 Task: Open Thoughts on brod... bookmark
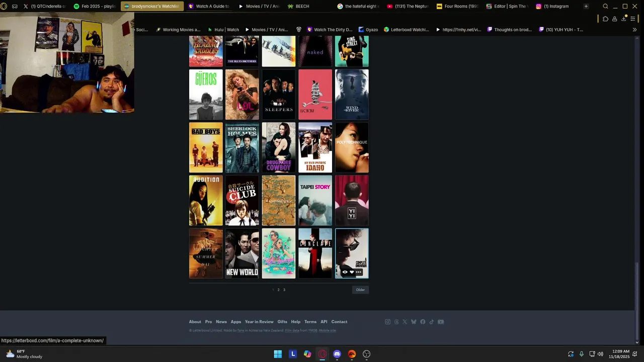coord(509,30)
